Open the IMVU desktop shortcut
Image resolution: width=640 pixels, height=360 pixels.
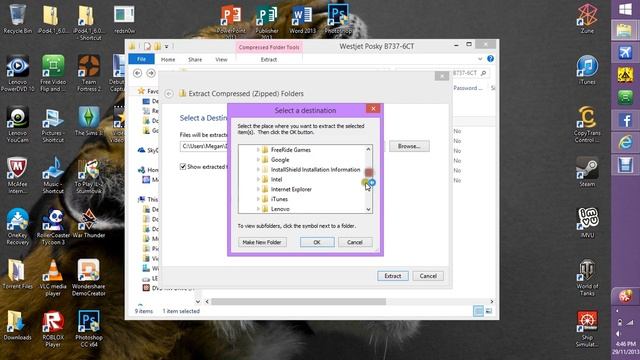[587, 222]
